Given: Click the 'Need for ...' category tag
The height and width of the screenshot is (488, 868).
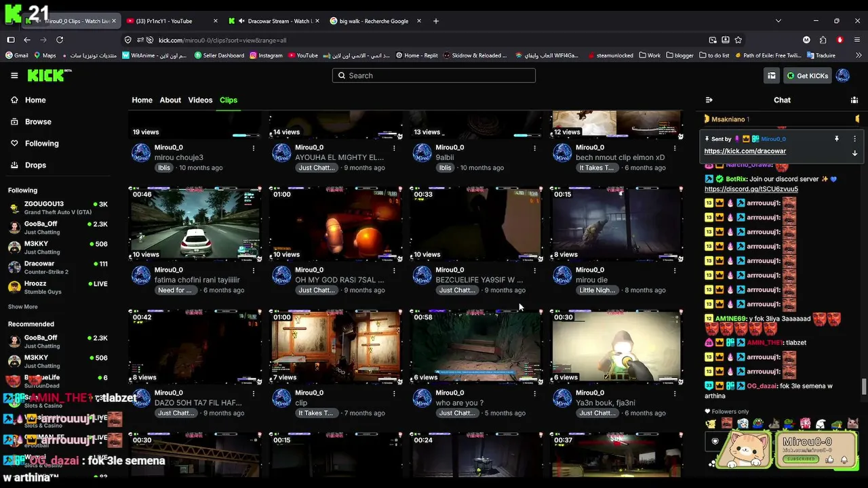Looking at the screenshot, I should pos(175,290).
